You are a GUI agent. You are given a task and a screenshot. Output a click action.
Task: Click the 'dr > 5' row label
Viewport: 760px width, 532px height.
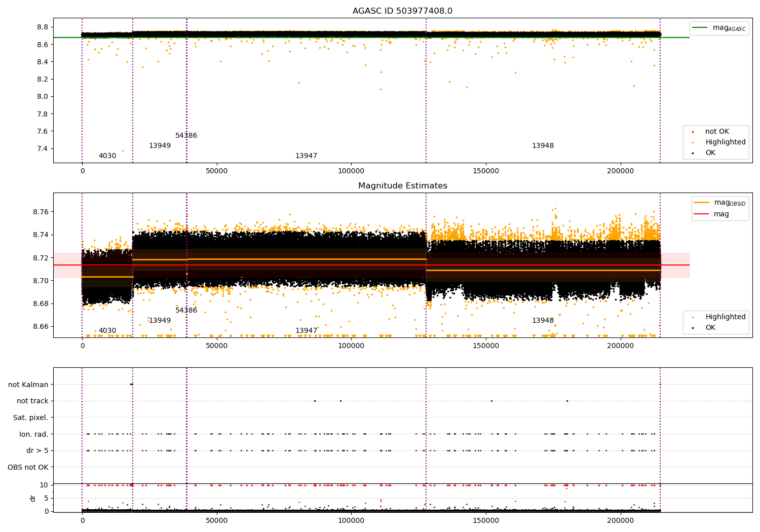coord(37,450)
